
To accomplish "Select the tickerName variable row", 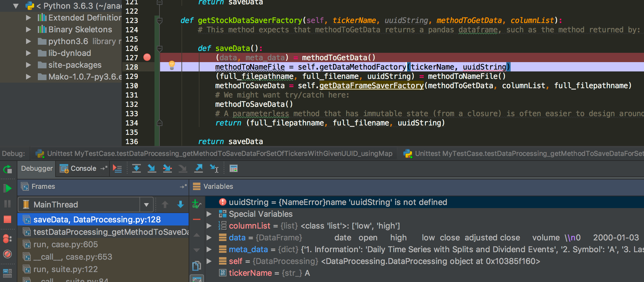I will (424, 273).
